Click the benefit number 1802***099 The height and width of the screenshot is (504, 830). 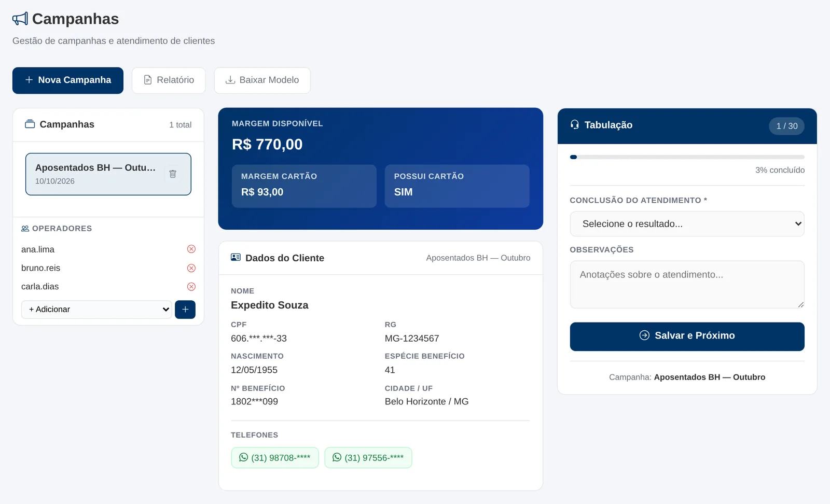(x=254, y=402)
